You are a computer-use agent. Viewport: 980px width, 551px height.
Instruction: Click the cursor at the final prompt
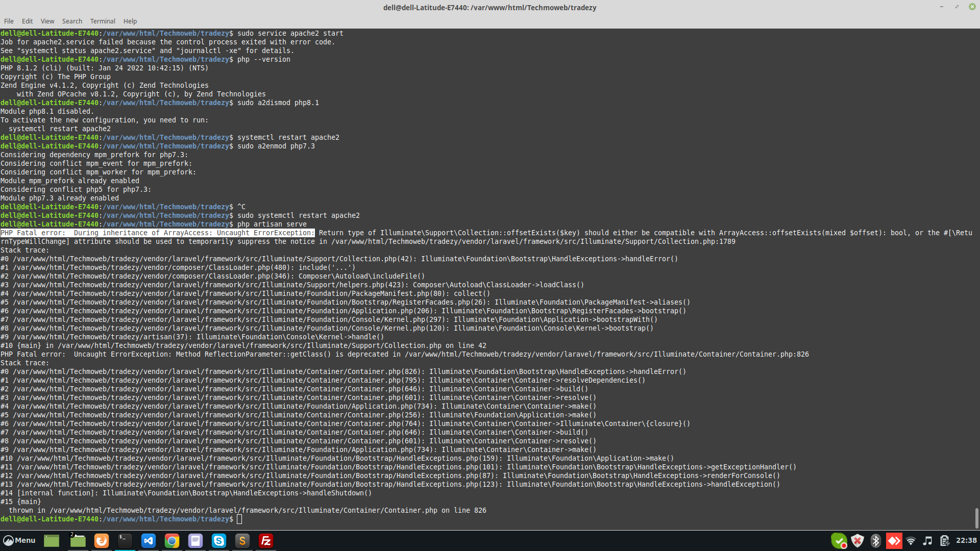click(x=239, y=519)
